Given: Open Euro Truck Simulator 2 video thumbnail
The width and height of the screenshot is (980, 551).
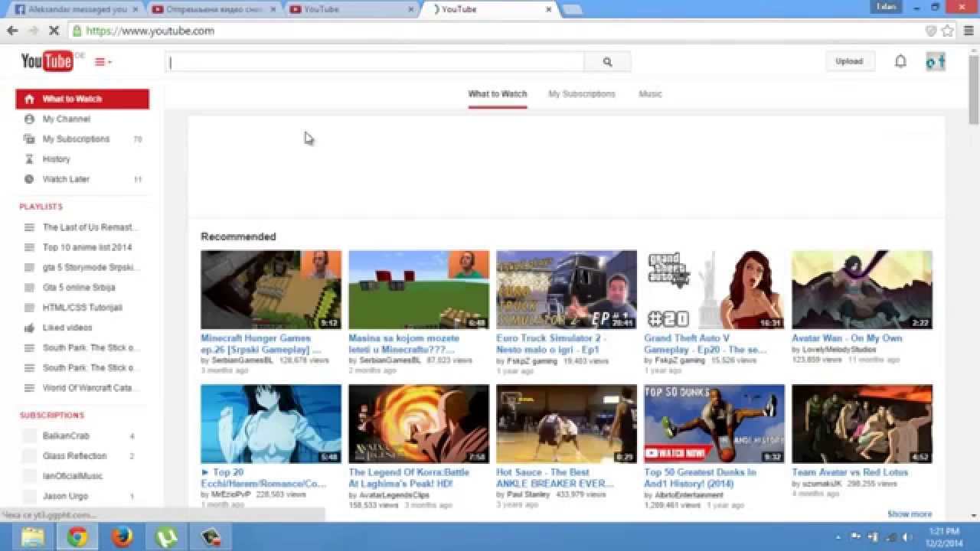Looking at the screenshot, I should click(567, 290).
